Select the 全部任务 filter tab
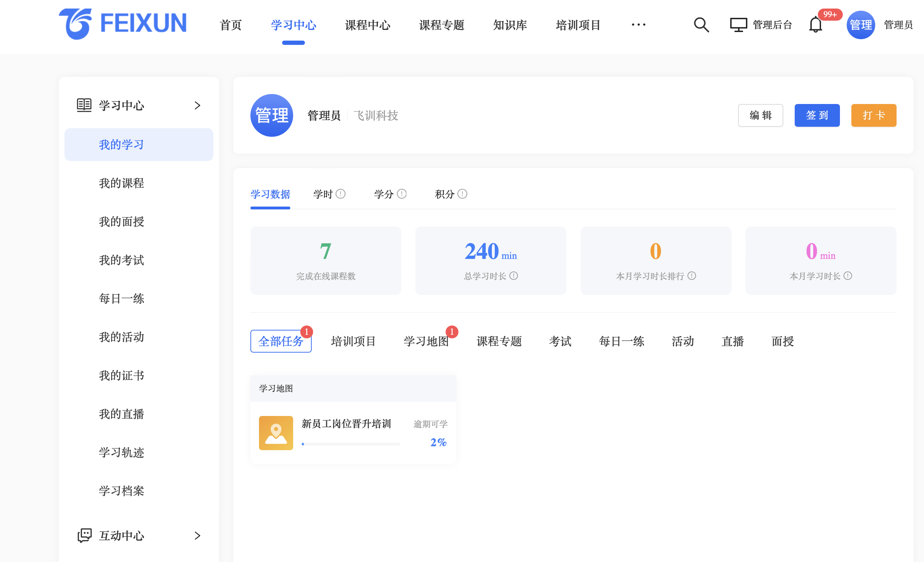The image size is (924, 562). tap(280, 341)
